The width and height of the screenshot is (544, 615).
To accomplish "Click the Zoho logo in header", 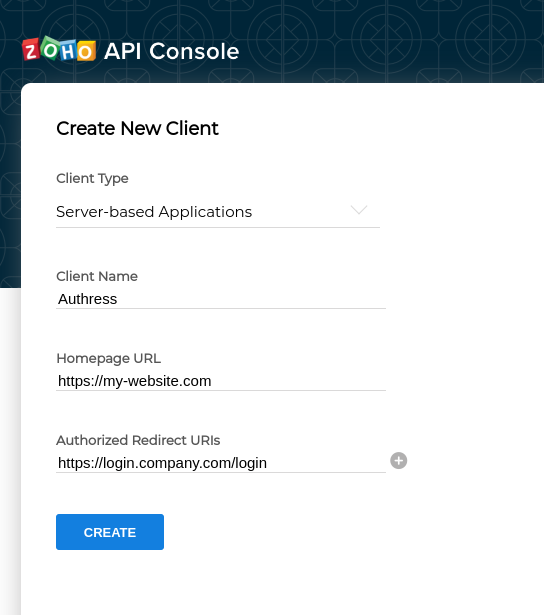I will [x=59, y=49].
